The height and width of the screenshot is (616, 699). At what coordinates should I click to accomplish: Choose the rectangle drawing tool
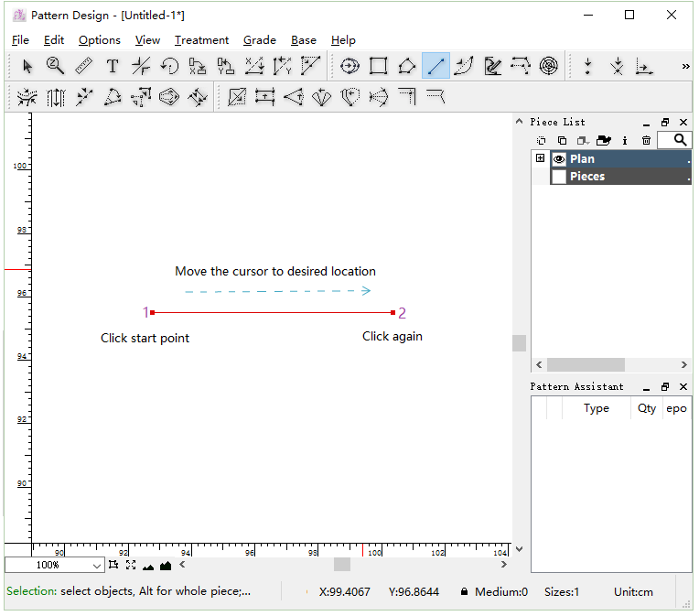[378, 66]
